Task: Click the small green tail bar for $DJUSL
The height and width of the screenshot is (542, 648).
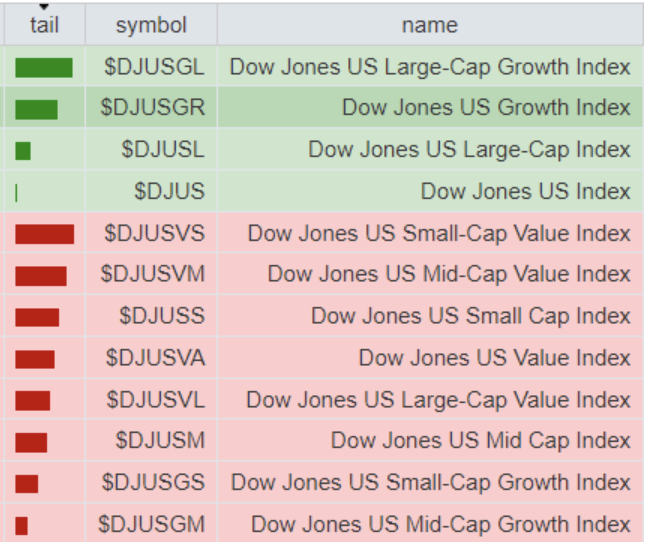Action: coord(23,151)
